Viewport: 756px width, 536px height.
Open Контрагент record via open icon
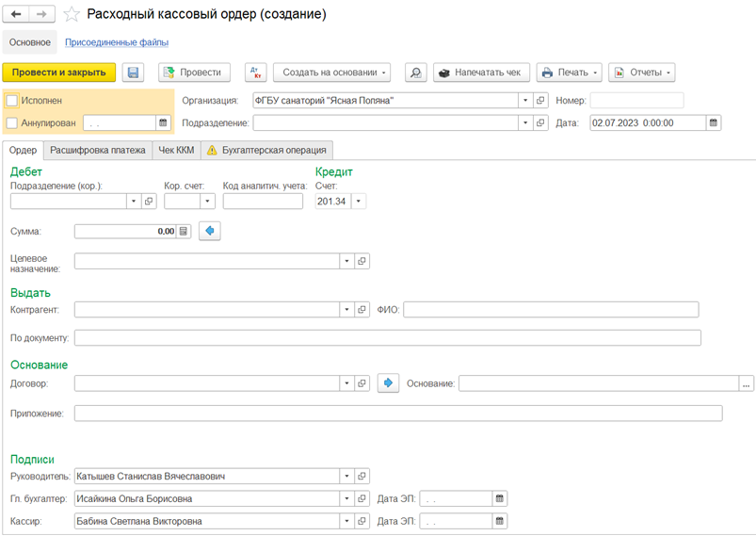[362, 310]
